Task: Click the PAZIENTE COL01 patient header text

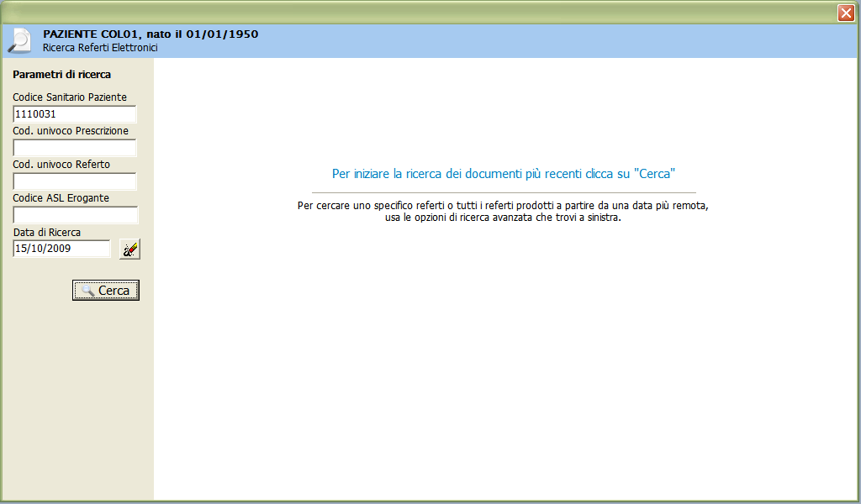Action: [151, 34]
